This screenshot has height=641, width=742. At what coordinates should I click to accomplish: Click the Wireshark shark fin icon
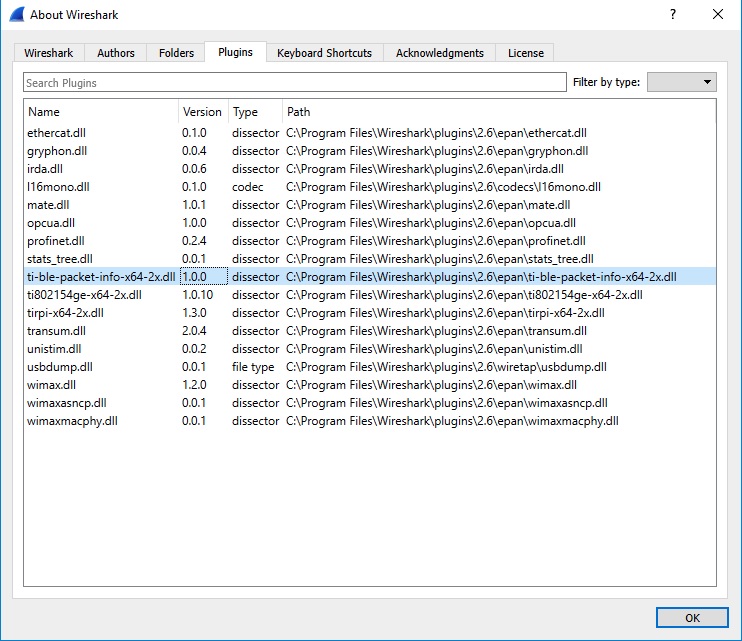[x=16, y=14]
